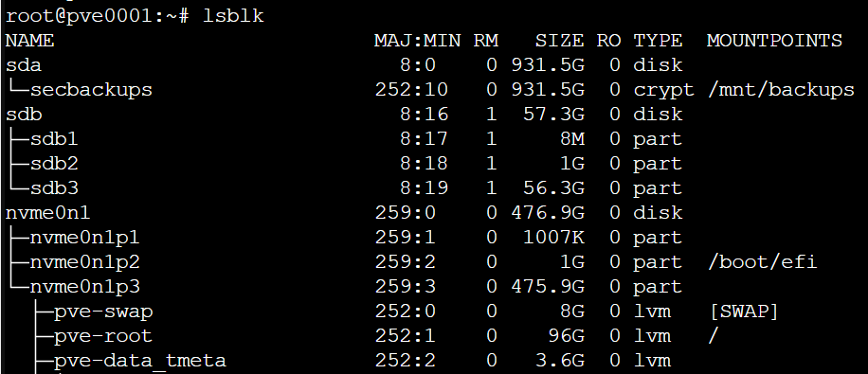Click the MOUNTPOINTS column header

774,41
